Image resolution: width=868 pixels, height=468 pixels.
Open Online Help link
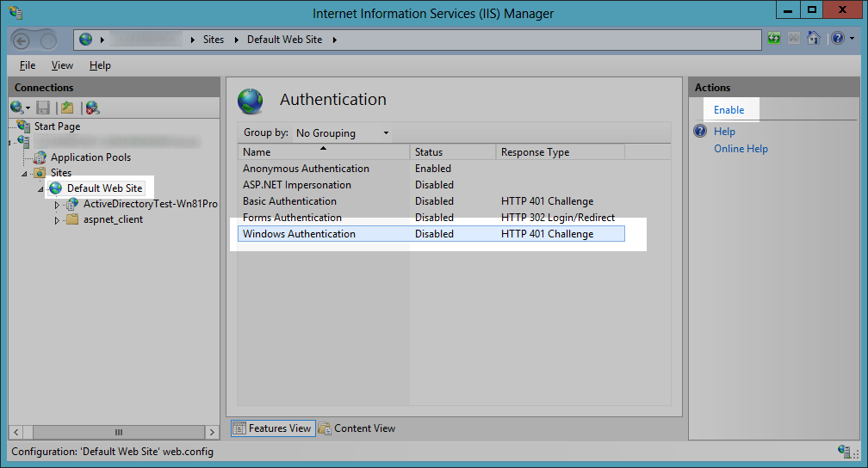(741, 148)
